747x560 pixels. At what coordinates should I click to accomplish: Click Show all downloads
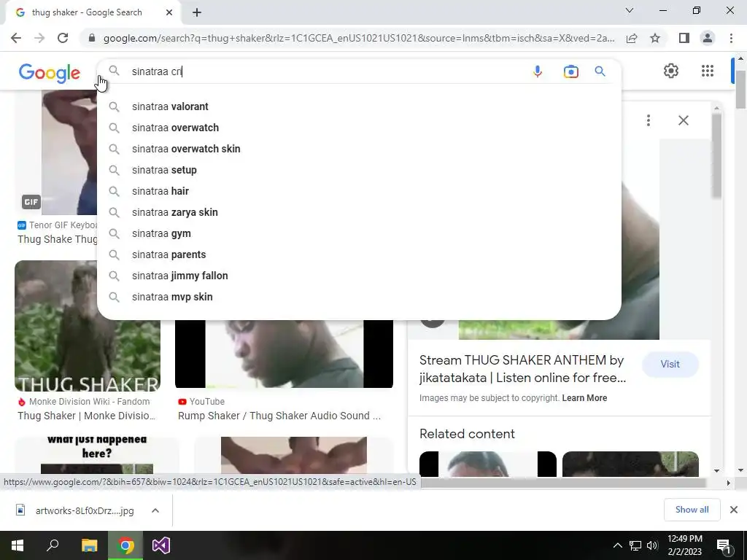pos(692,510)
